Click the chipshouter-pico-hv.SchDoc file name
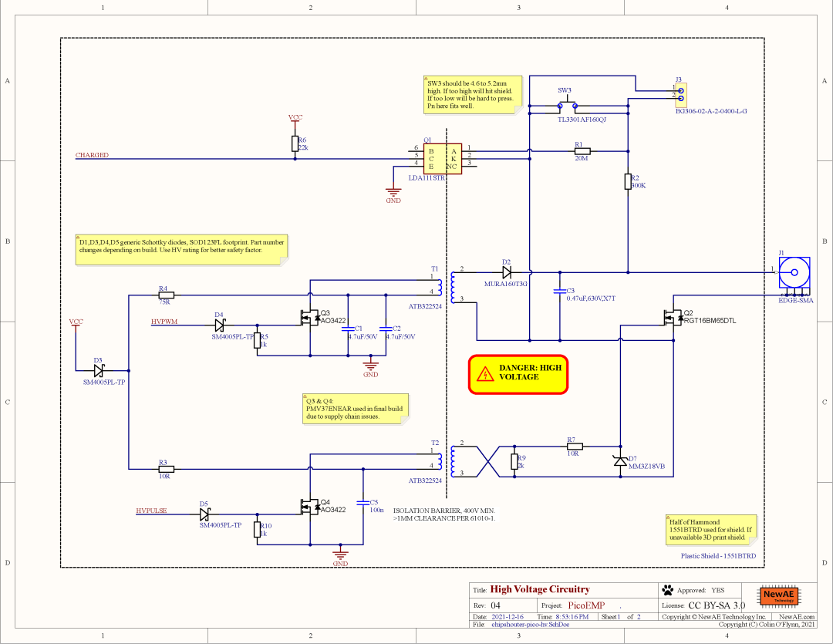 pyautogui.click(x=530, y=625)
